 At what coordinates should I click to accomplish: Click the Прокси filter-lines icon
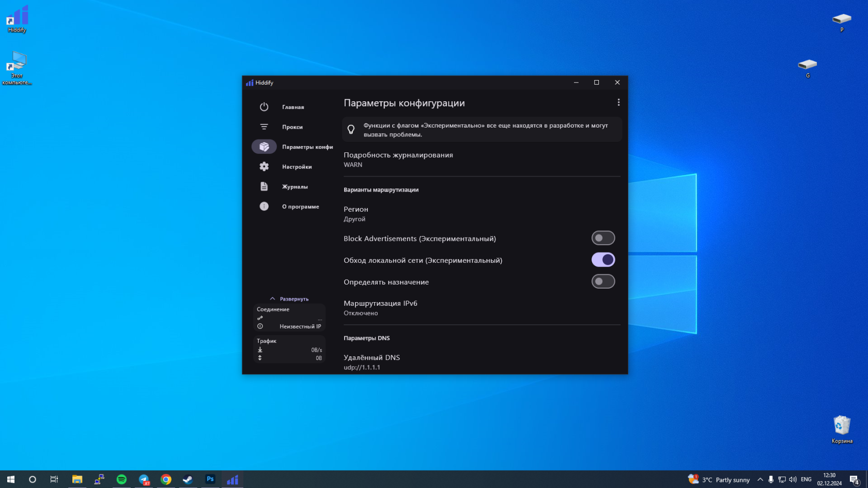click(x=264, y=127)
